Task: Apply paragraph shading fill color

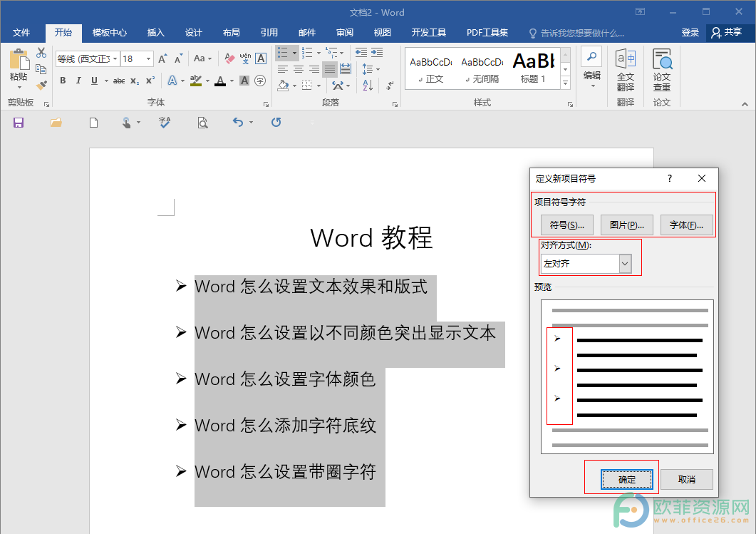Action: (x=284, y=86)
